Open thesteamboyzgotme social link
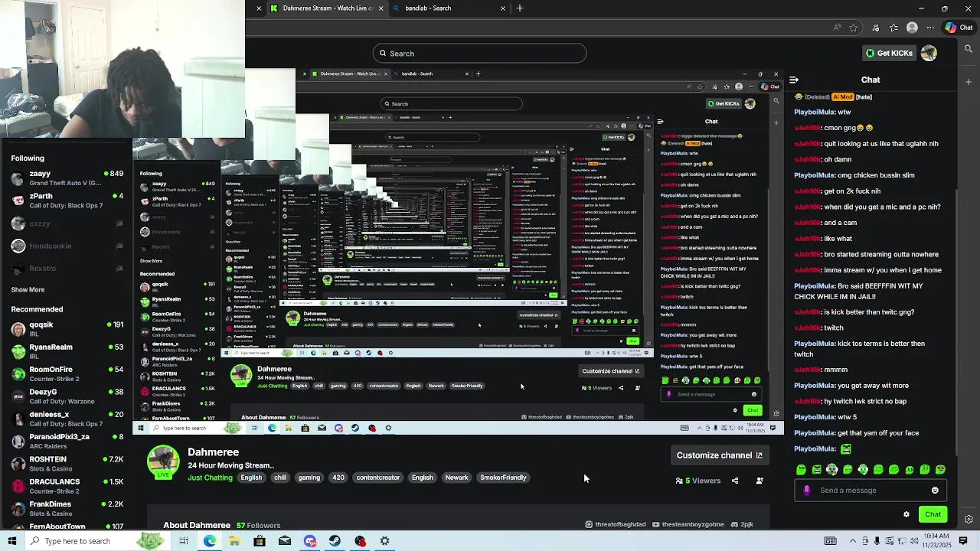Image resolution: width=980 pixels, height=551 pixels. (689, 525)
